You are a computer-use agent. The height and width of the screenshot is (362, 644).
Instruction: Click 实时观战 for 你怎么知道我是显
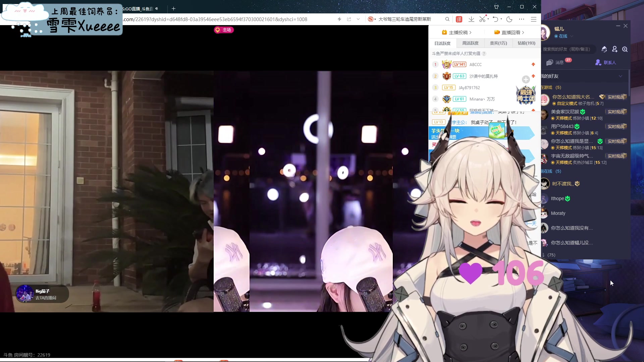tap(616, 141)
